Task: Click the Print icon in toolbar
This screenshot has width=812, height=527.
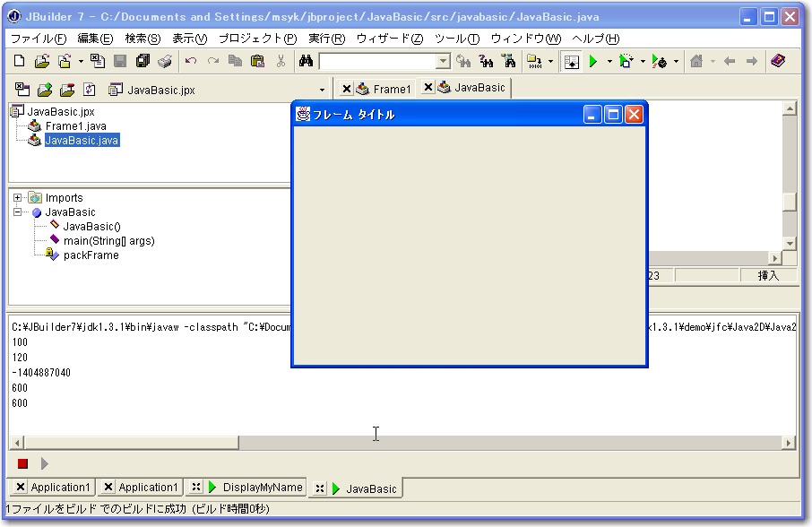Action: (x=165, y=61)
